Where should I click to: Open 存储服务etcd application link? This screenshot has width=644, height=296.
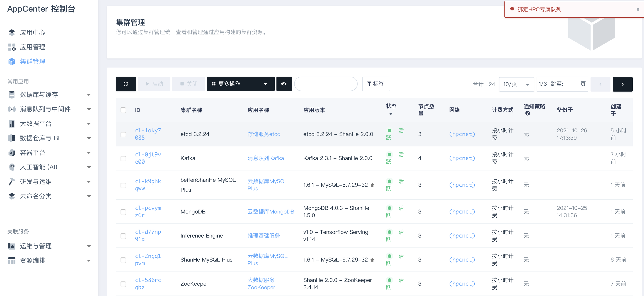point(264,134)
